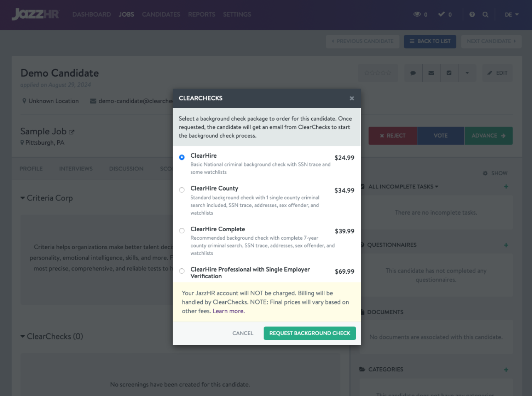The width and height of the screenshot is (532, 396).
Task: Add a questionnaire with plus icon
Action: [506, 245]
